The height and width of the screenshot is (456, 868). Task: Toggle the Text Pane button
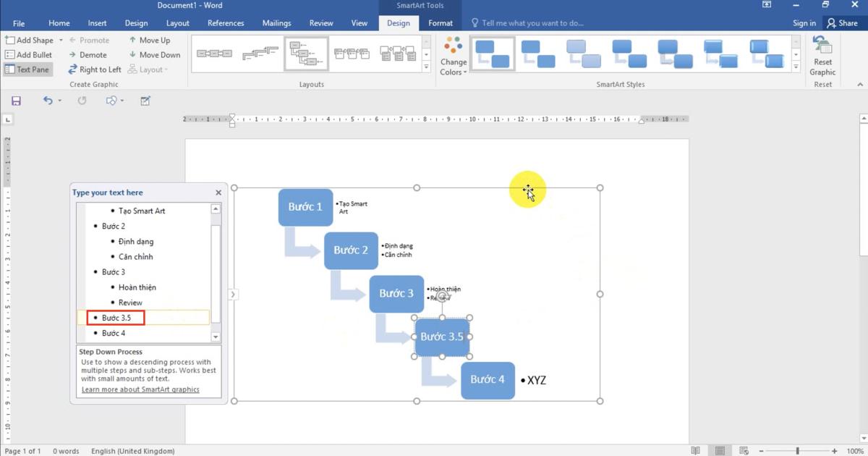coord(27,69)
